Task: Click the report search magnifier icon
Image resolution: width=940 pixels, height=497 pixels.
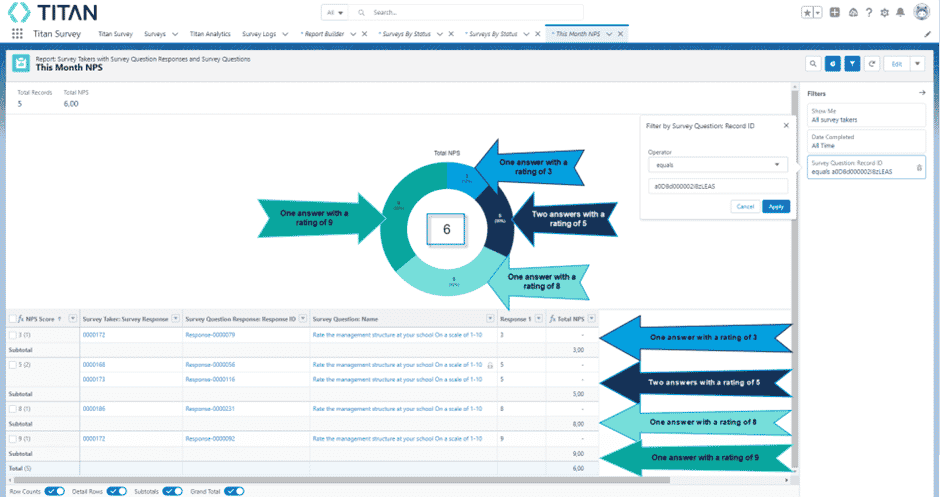Action: 814,63
